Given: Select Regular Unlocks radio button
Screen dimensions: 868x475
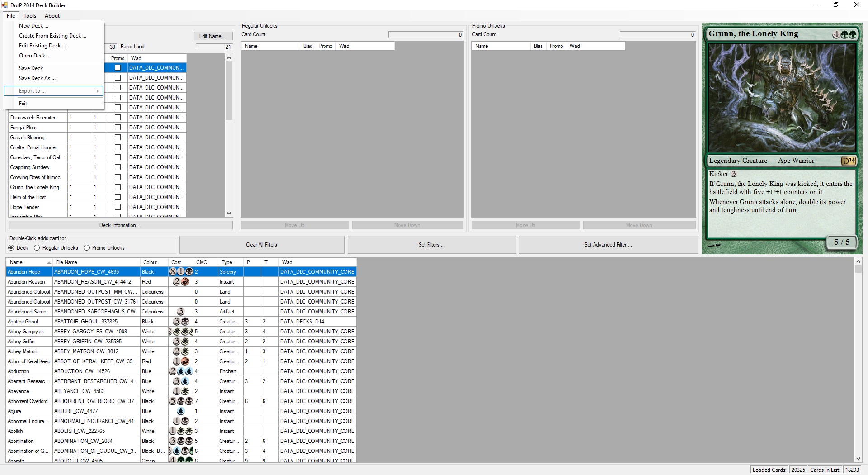Looking at the screenshot, I should (x=37, y=248).
